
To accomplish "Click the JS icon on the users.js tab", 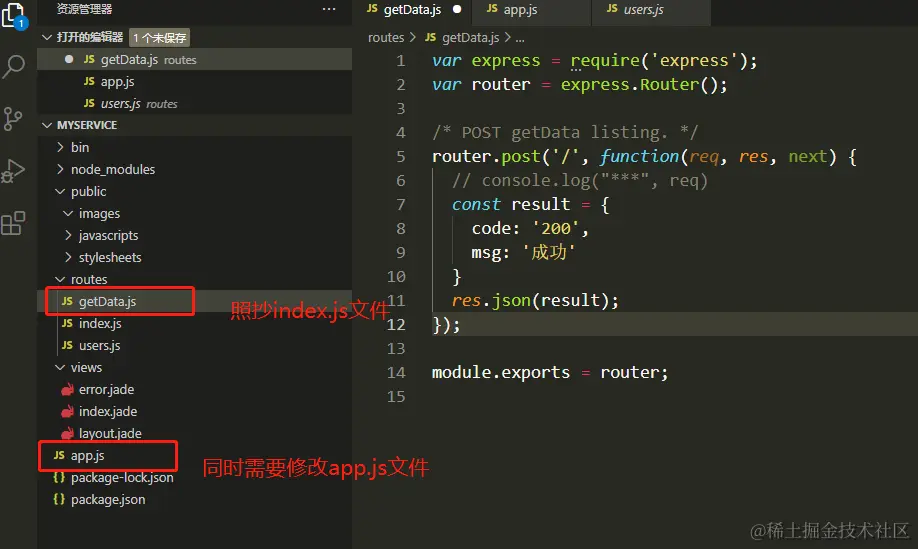I will (612, 8).
